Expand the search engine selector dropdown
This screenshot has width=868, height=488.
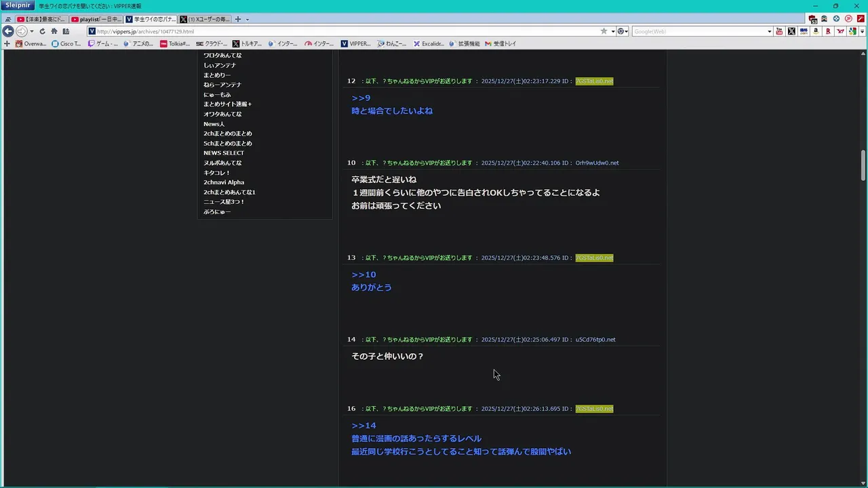(x=623, y=31)
